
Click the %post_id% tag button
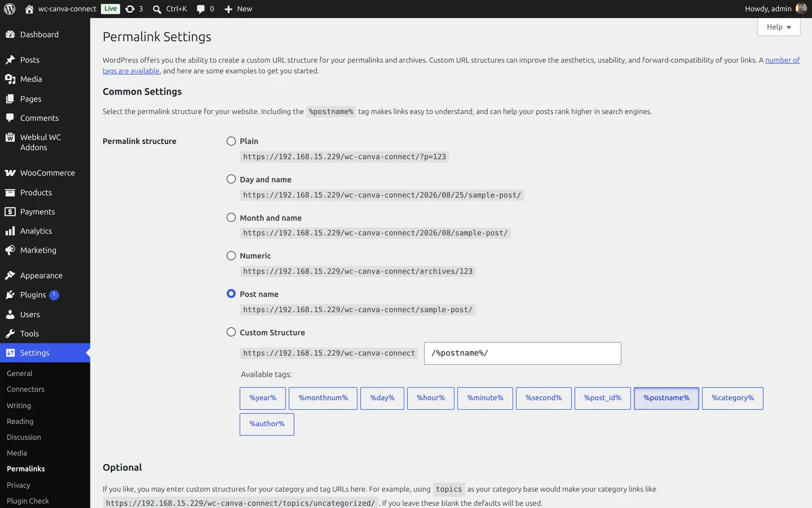point(603,398)
